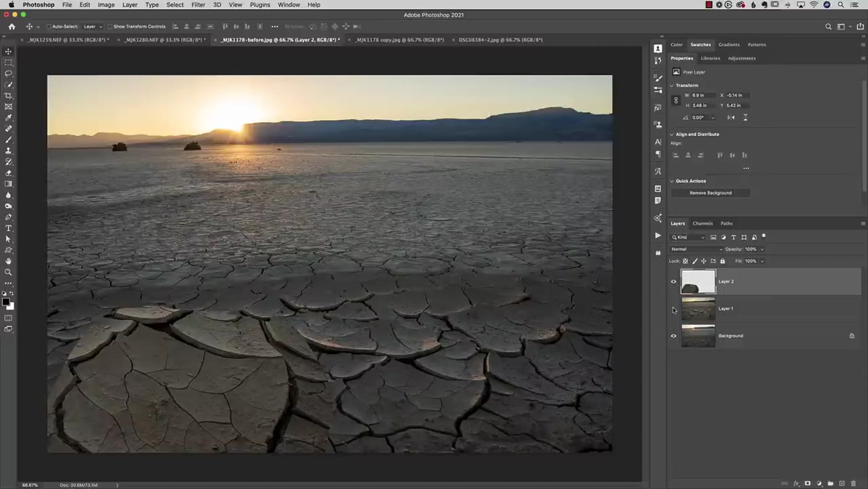The height and width of the screenshot is (489, 868).
Task: Flip vertically in Transform properties
Action: coord(745,117)
